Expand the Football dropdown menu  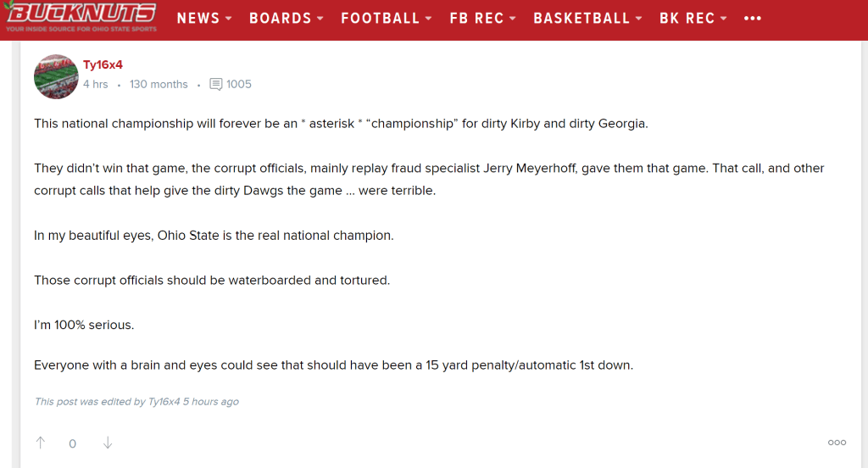(x=387, y=18)
